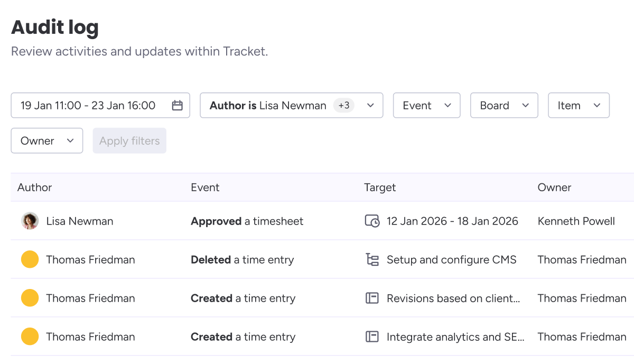
Task: Select the 12 Jan 2026 timesheet target entry
Action: [x=452, y=221]
